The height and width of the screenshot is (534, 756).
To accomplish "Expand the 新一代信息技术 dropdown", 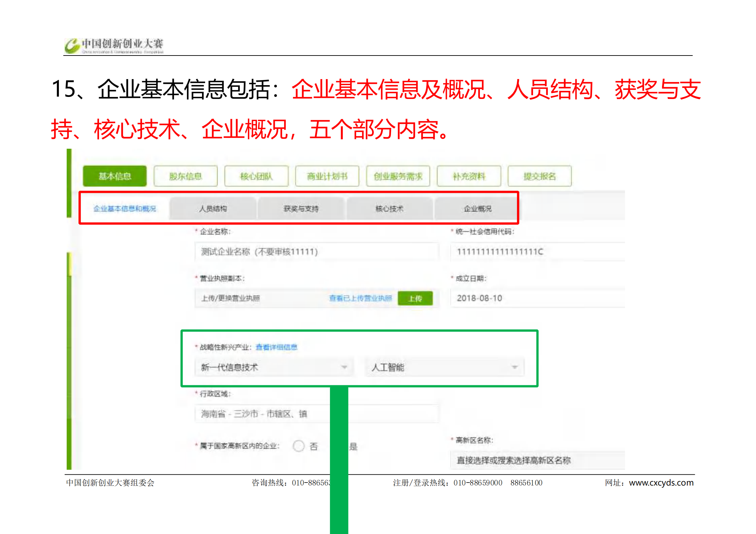I will pyautogui.click(x=274, y=367).
